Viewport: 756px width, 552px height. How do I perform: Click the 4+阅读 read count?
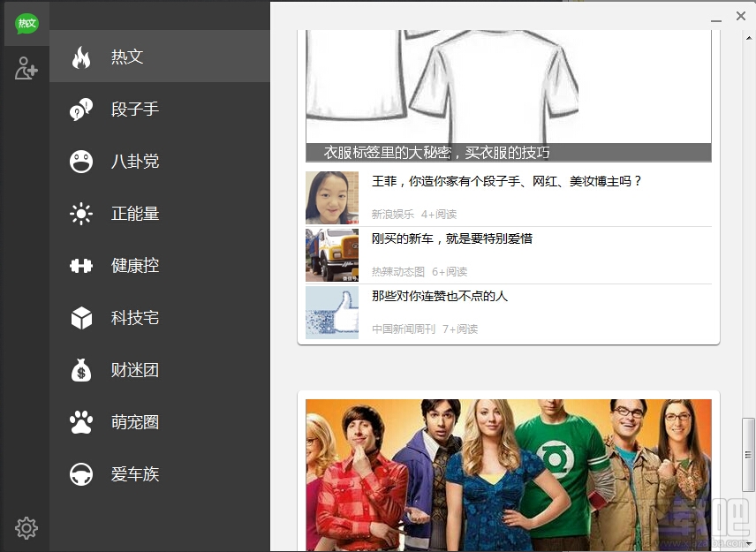439,214
